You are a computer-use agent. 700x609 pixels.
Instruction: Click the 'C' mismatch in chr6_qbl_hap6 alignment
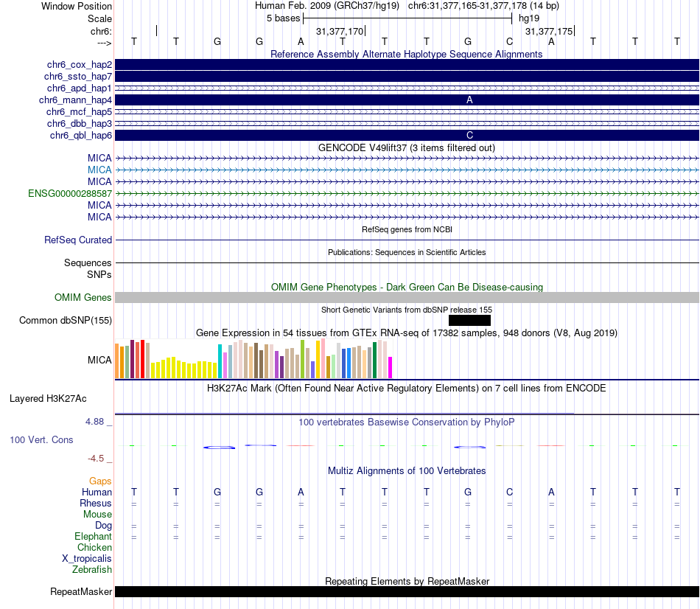click(x=469, y=136)
